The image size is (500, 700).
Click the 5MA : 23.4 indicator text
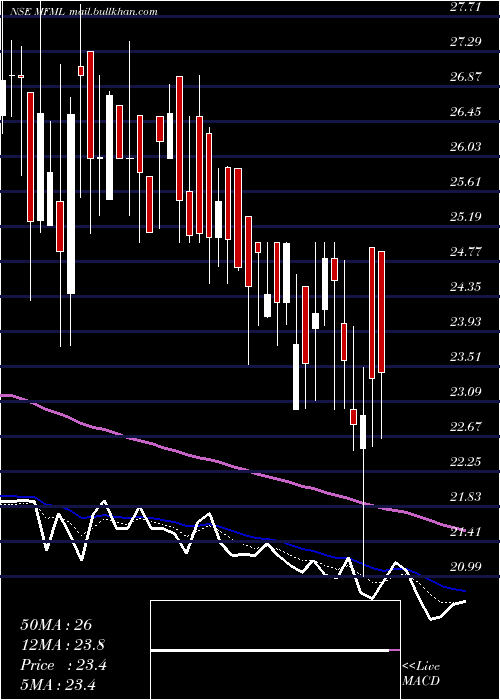tap(58, 684)
